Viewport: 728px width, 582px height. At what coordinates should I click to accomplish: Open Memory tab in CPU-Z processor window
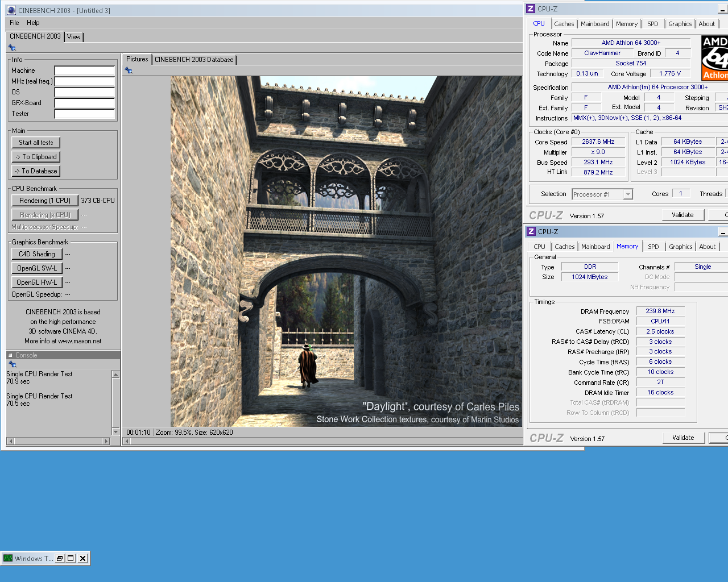tap(627, 24)
